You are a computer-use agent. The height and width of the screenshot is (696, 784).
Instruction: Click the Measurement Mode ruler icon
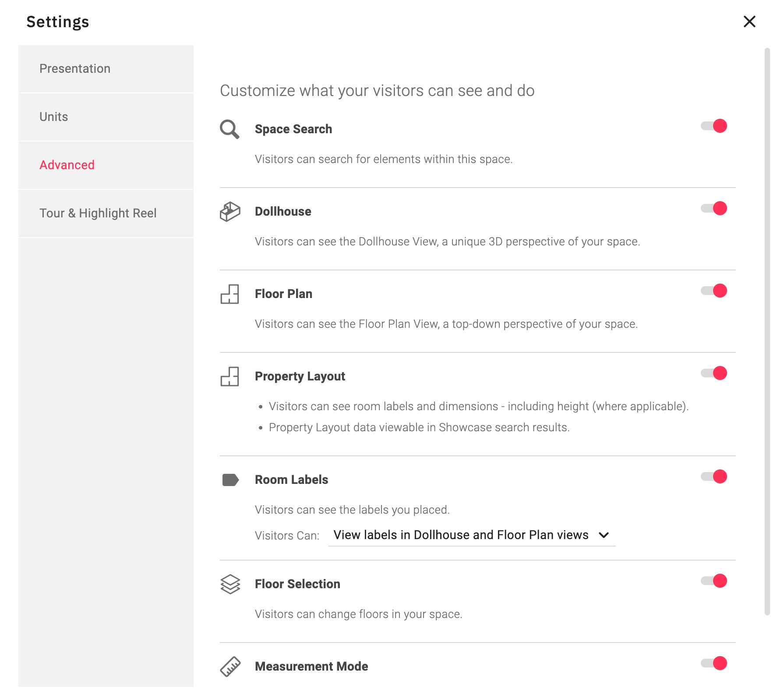pyautogui.click(x=230, y=667)
